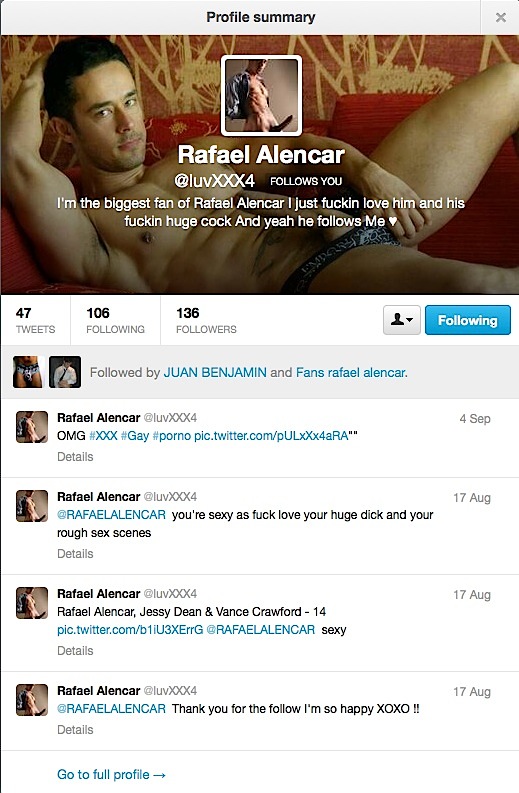Viewport: 519px width, 793px height.
Task: Open the profile avatar in the header
Action: tap(262, 96)
